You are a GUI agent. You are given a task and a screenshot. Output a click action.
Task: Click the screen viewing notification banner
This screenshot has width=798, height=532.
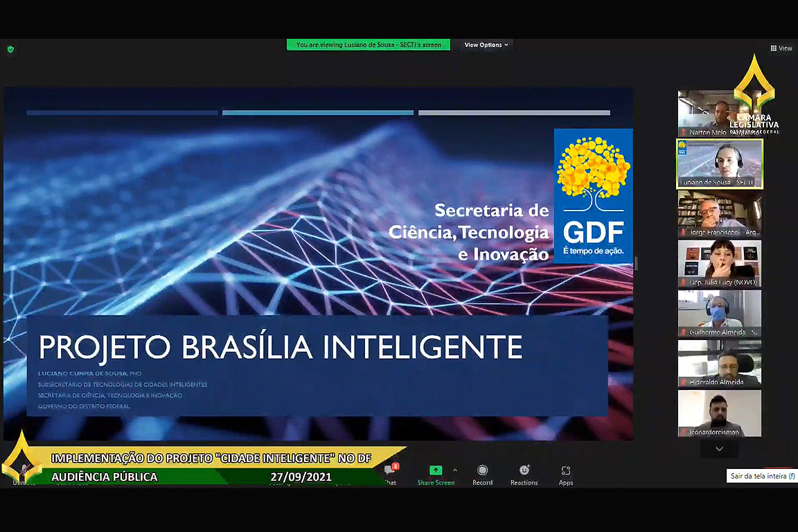point(369,45)
